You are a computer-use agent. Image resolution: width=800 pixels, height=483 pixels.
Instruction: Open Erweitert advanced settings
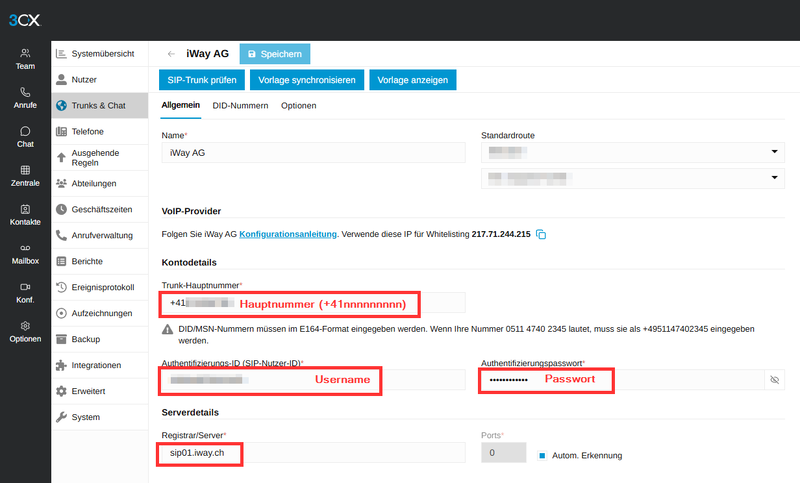(99, 391)
